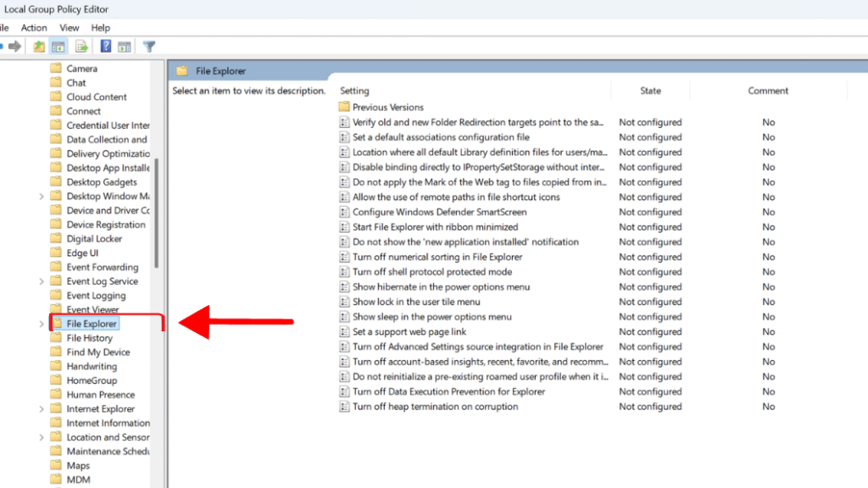Viewport: 868px width, 488px height.
Task: Click the Export List toolbar icon
Action: 81,47
